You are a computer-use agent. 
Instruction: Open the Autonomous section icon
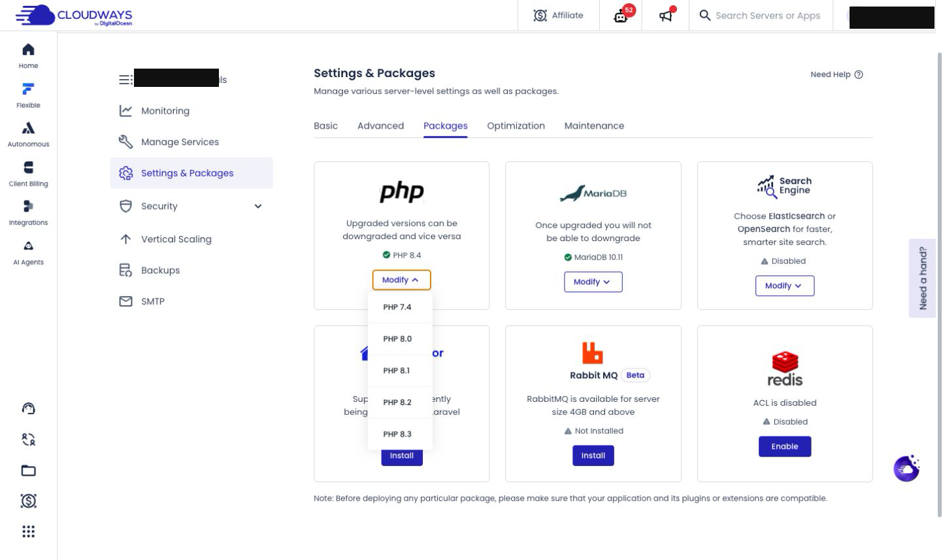(x=28, y=128)
